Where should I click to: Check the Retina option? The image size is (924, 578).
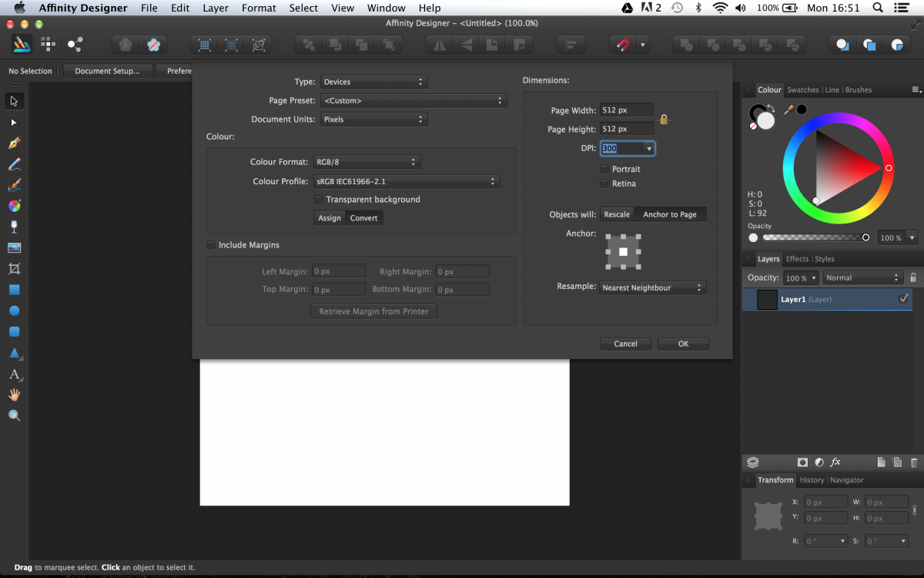[x=604, y=183]
